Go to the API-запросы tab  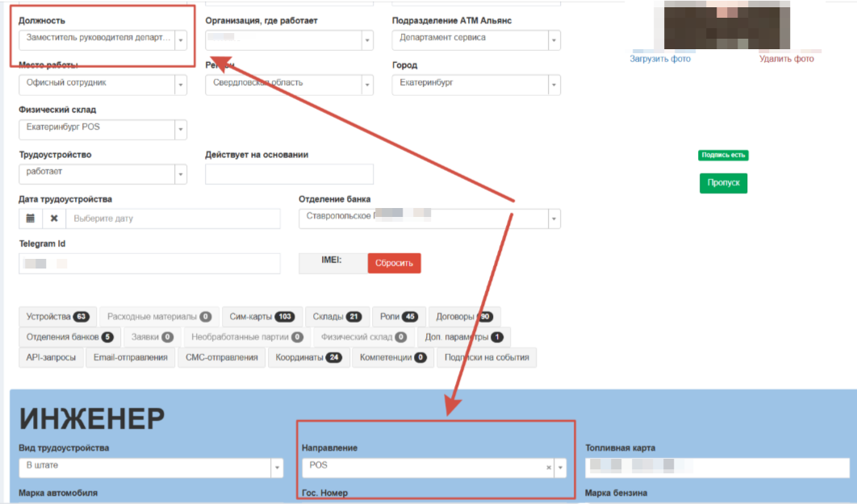[51, 358]
